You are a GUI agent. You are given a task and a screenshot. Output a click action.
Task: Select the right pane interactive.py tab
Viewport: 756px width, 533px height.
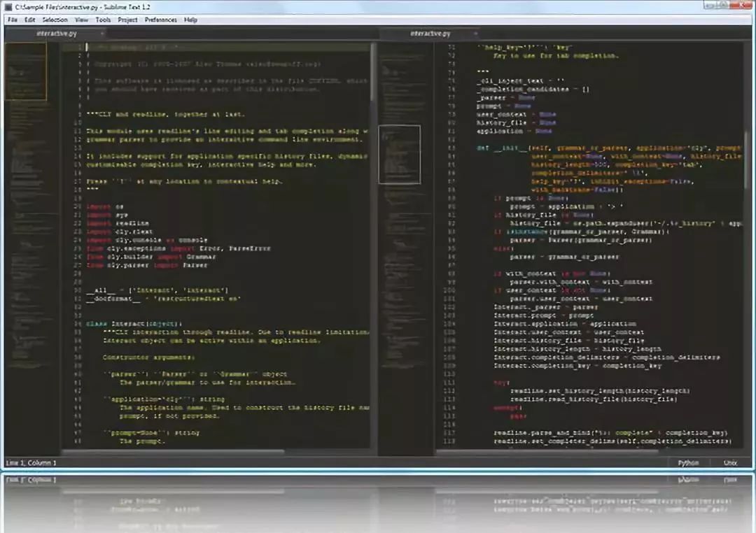pyautogui.click(x=430, y=34)
